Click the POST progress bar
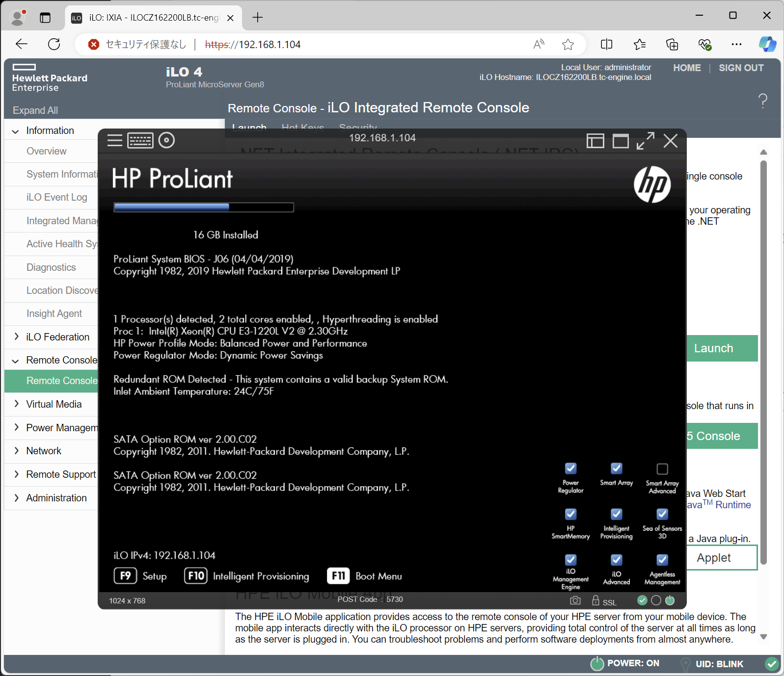The width and height of the screenshot is (784, 676). 204,207
